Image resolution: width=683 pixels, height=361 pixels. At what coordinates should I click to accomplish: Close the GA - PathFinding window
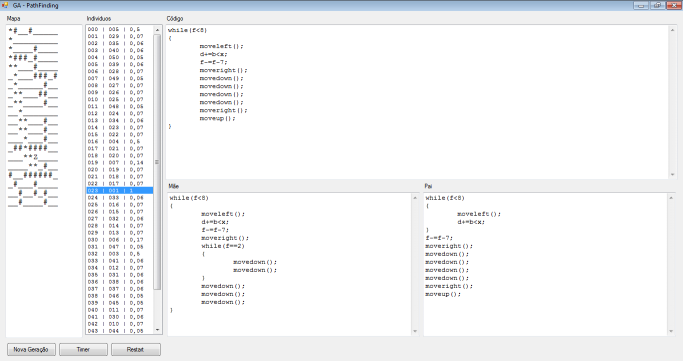[x=673, y=5]
